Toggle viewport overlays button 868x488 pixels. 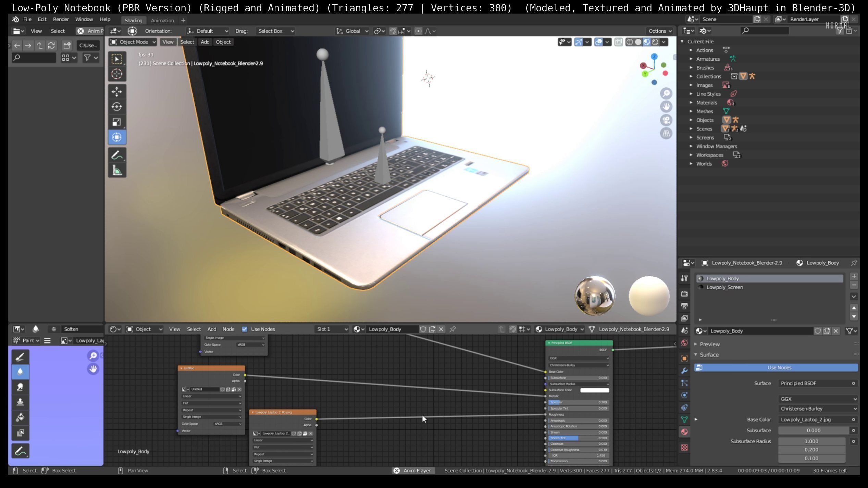click(x=598, y=42)
